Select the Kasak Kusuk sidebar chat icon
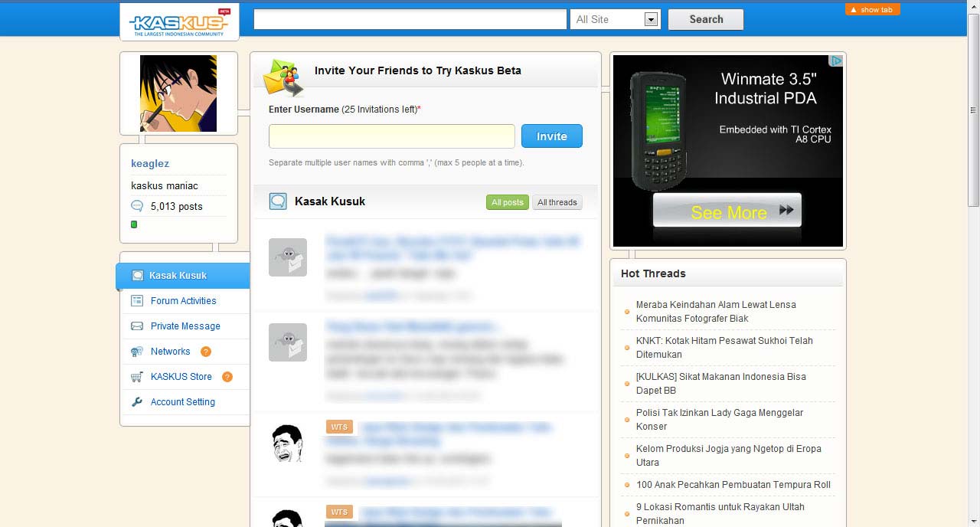Image resolution: width=980 pixels, height=527 pixels. click(x=137, y=276)
